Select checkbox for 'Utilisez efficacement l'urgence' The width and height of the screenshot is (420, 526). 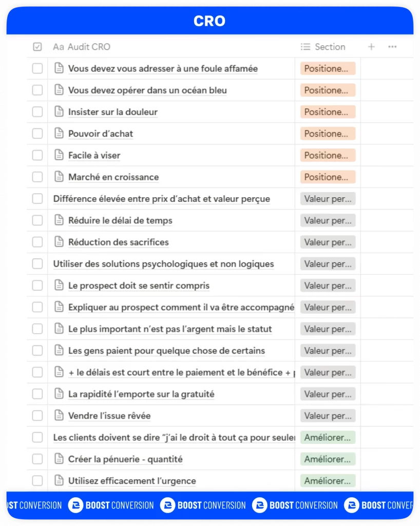pos(37,481)
